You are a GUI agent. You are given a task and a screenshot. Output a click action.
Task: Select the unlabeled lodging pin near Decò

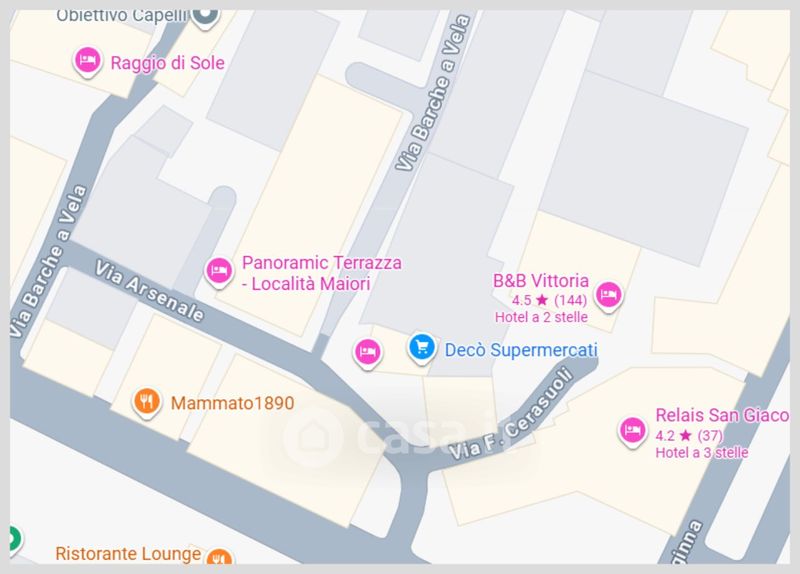tap(368, 353)
